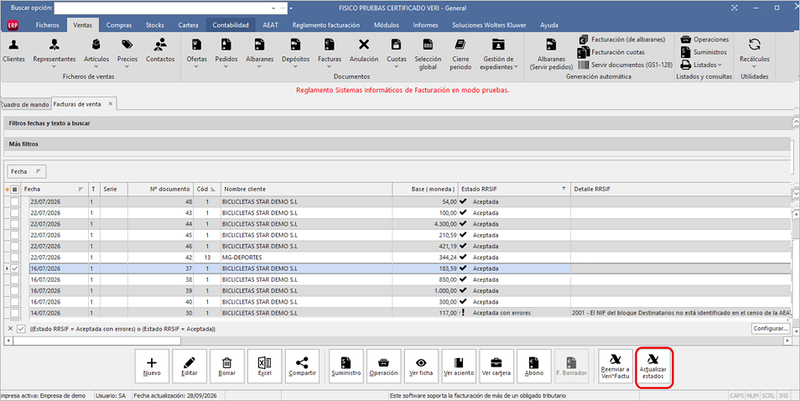This screenshot has width=800, height=401.
Task: Tick checkbox for document 43 row
Action: point(14,213)
